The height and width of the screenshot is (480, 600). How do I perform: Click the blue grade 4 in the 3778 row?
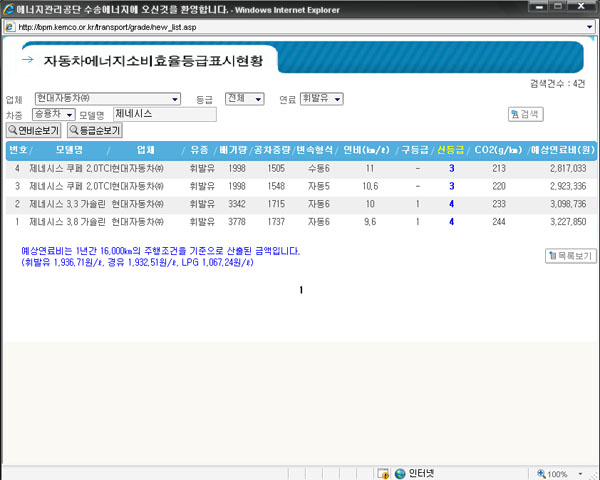tap(452, 222)
